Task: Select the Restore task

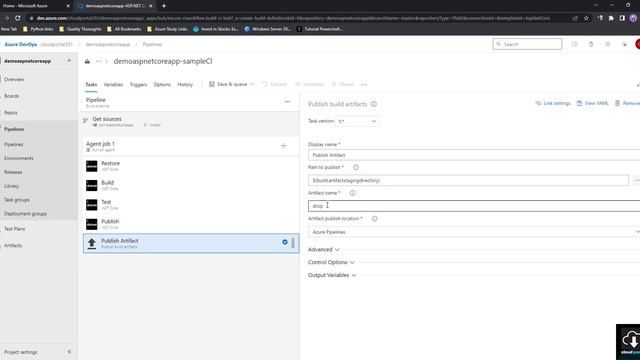Action: point(191,166)
